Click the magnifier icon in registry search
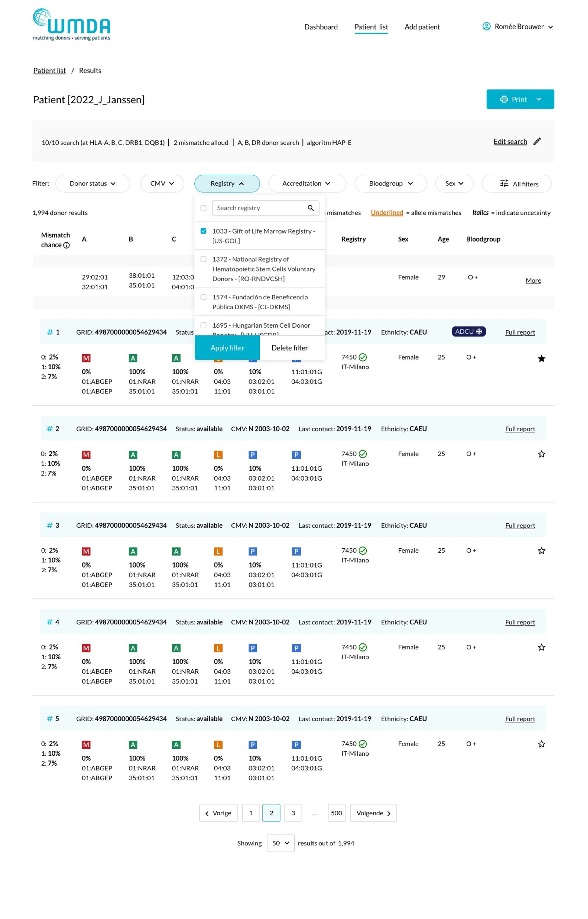 (311, 208)
